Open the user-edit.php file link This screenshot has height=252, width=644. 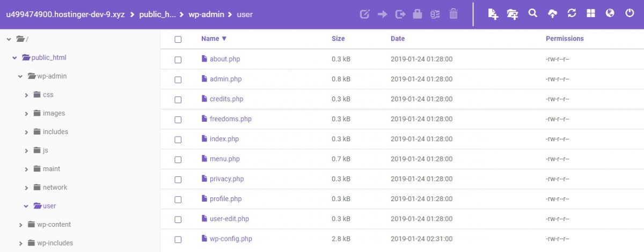(229, 219)
